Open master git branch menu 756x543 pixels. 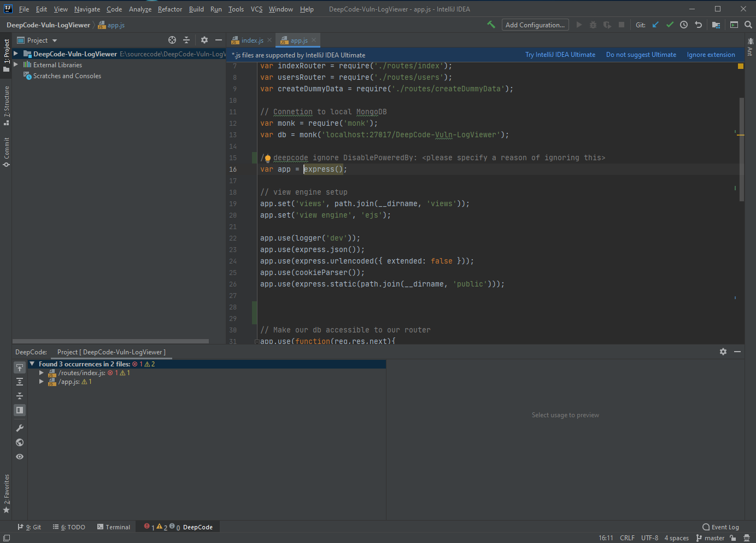point(710,538)
